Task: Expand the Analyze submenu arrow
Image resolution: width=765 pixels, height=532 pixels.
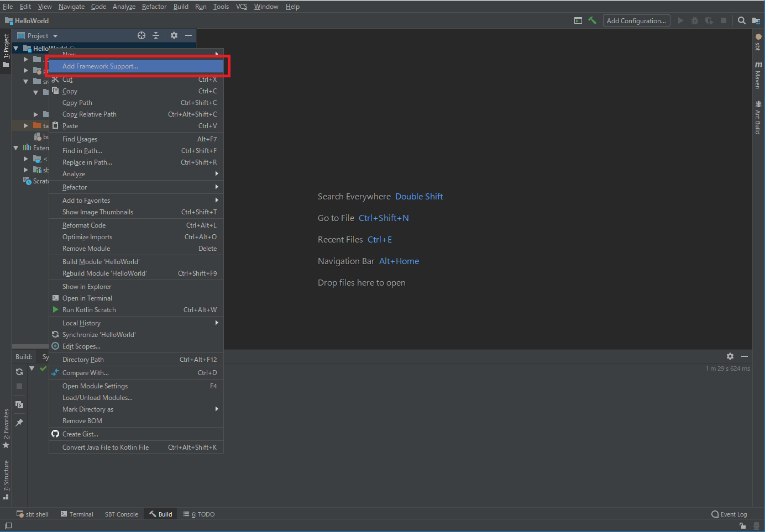Action: (x=217, y=173)
